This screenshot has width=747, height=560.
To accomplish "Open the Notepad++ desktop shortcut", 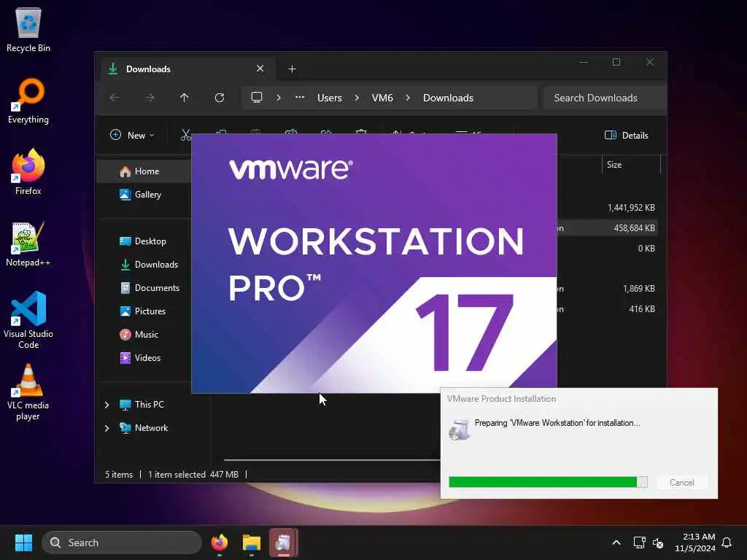I will (x=28, y=244).
